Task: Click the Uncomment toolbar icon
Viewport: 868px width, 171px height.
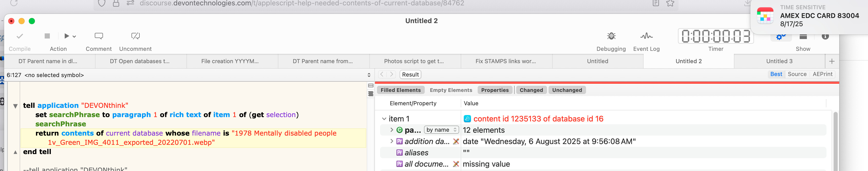Action: 135,36
